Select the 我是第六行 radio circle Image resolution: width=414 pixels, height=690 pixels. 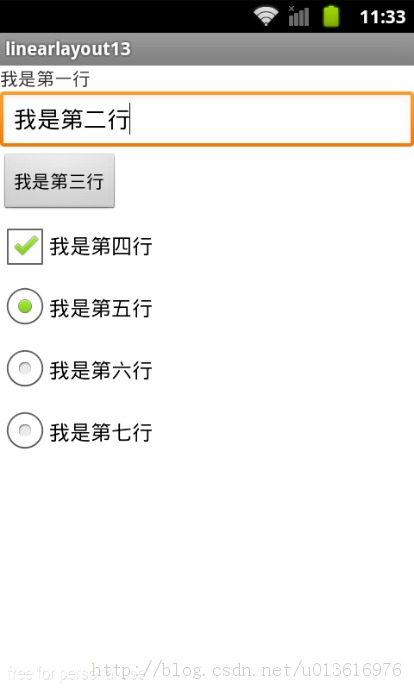tap(25, 368)
